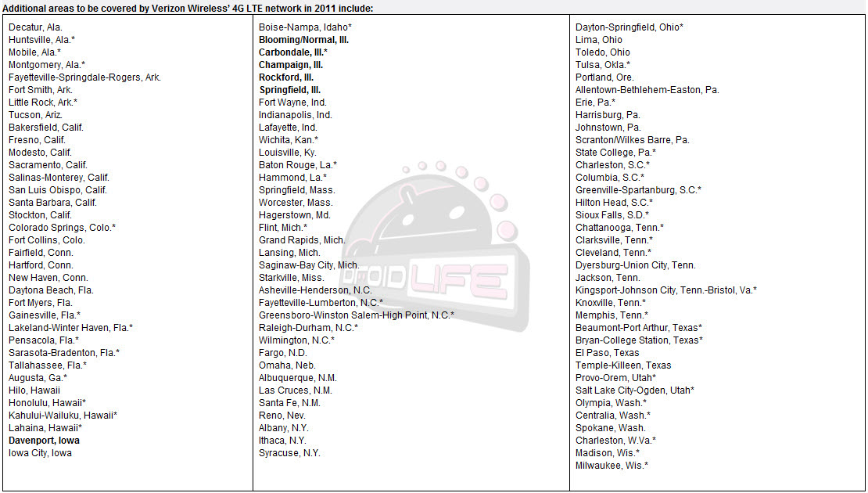
Task: Click 'Boise-Nampa, Idaho*' entry
Action: click(306, 27)
